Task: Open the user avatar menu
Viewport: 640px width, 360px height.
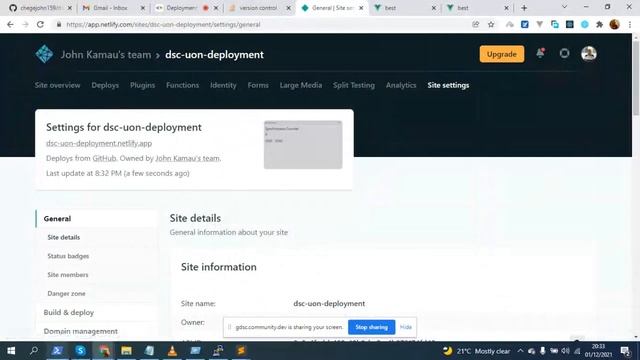Action: 589,53
